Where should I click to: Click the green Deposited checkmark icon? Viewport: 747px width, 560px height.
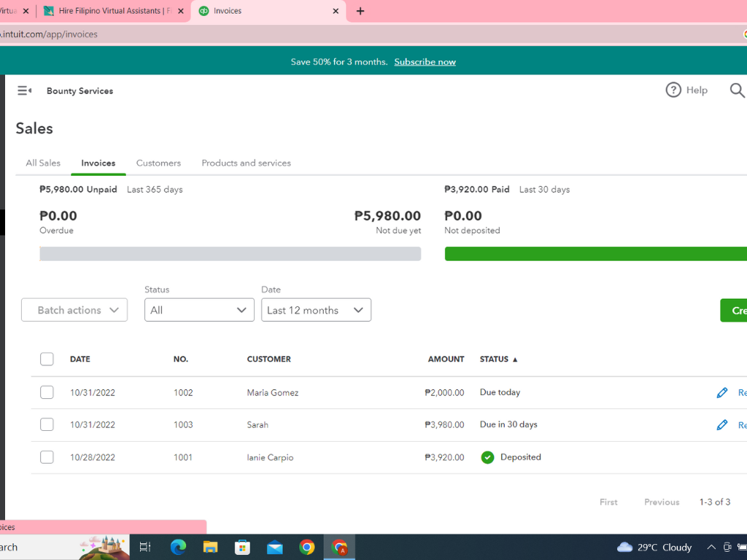pos(487,457)
